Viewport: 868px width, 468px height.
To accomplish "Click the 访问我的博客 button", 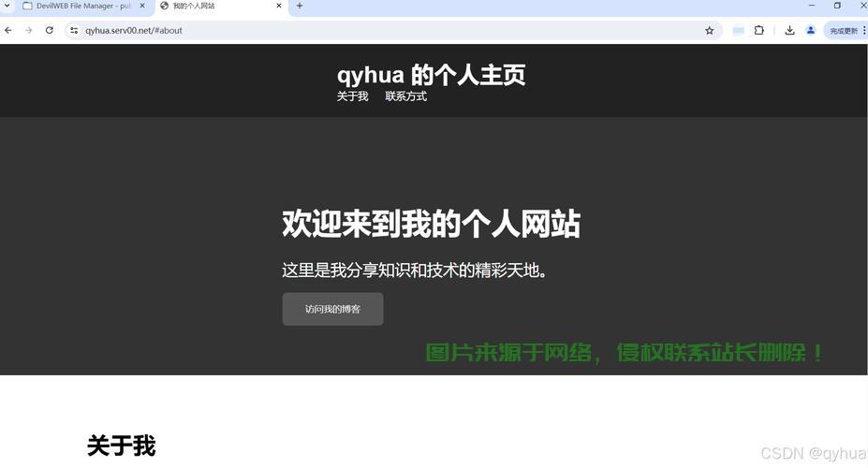I will point(332,309).
